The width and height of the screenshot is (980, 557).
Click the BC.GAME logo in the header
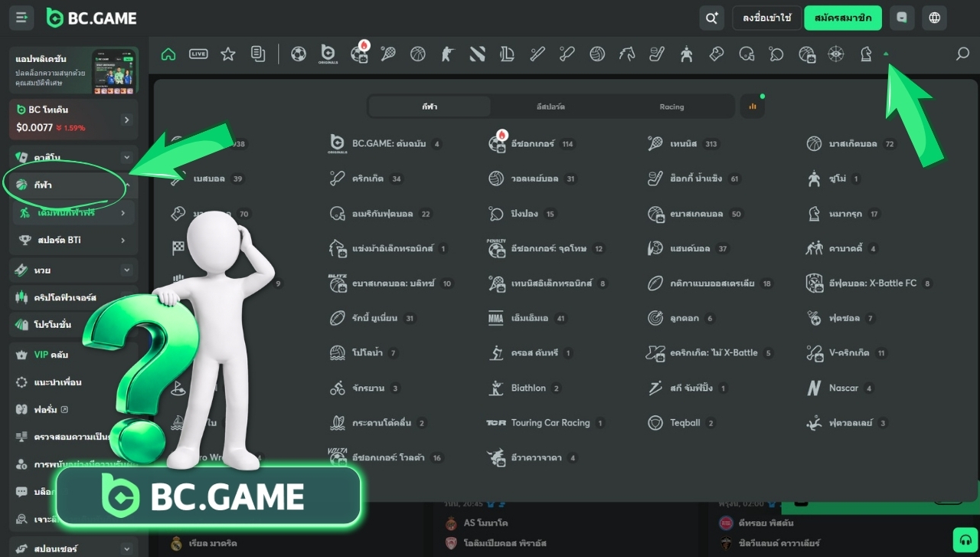pyautogui.click(x=91, y=18)
